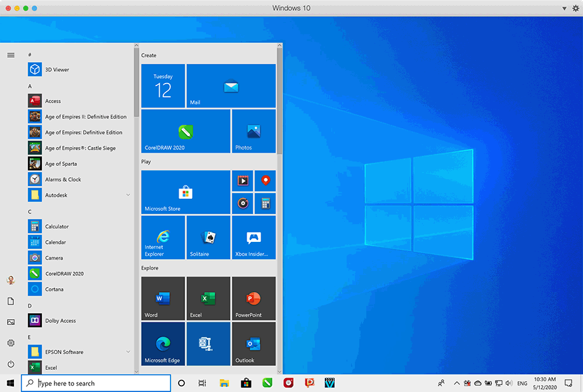Open the Parallels VM gear settings icon
The height and width of the screenshot is (392, 583).
(x=575, y=8)
